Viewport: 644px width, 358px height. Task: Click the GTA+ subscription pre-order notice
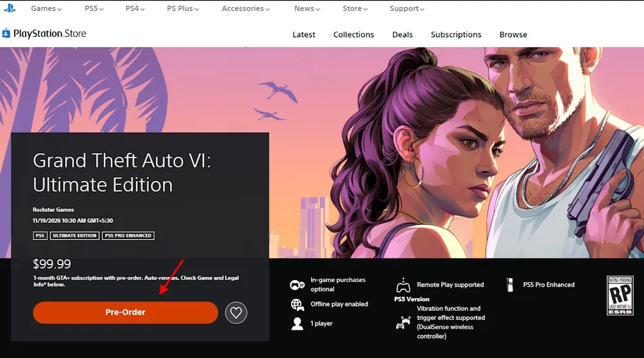click(136, 281)
